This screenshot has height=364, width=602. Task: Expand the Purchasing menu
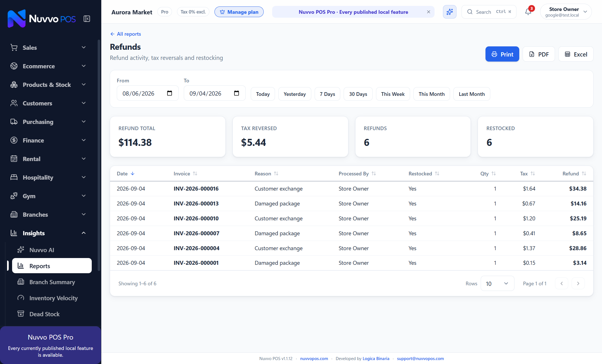tap(48, 122)
